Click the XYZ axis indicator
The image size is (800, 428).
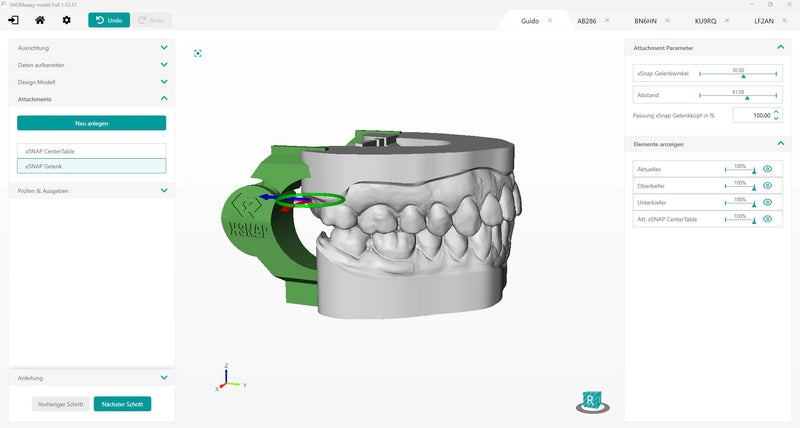pyautogui.click(x=230, y=378)
